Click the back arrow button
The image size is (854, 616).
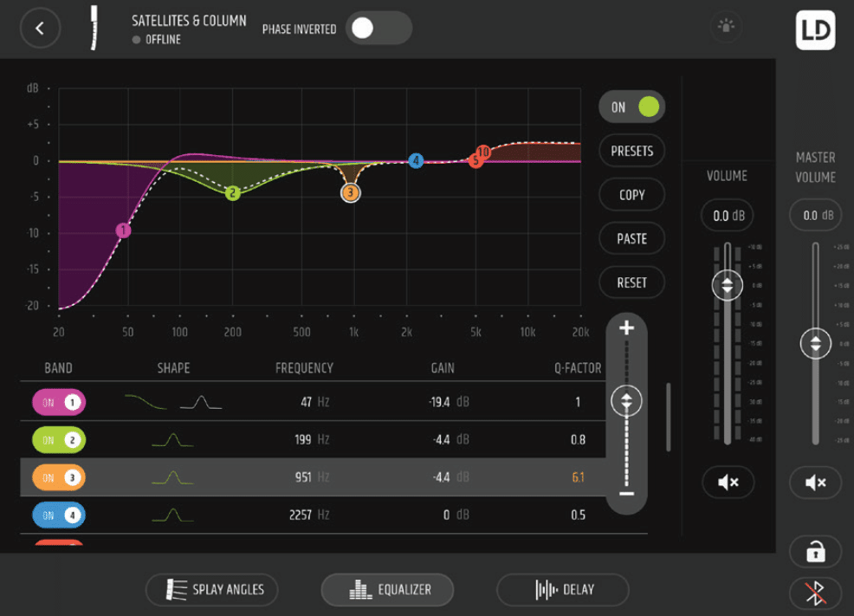[x=40, y=28]
